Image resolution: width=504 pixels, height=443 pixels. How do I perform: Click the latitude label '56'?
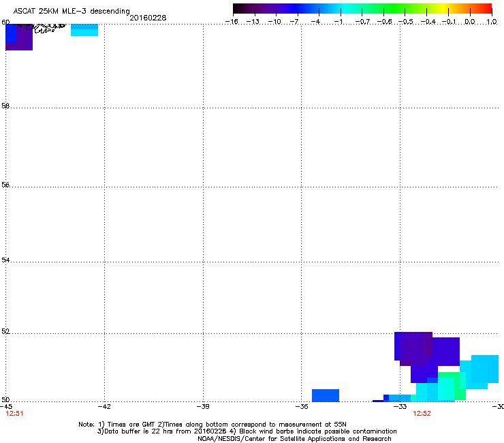(5, 185)
